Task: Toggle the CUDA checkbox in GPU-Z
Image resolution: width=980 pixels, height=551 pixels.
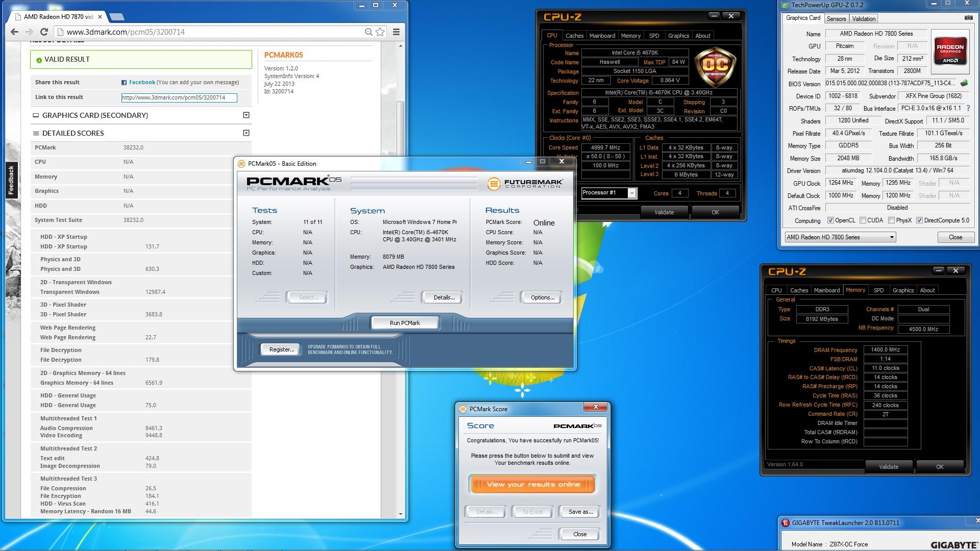Action: [863, 220]
